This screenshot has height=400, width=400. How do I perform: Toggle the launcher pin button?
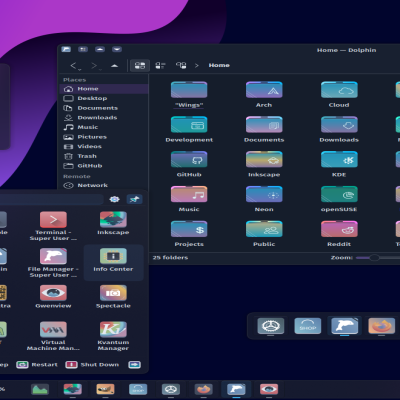(x=135, y=199)
